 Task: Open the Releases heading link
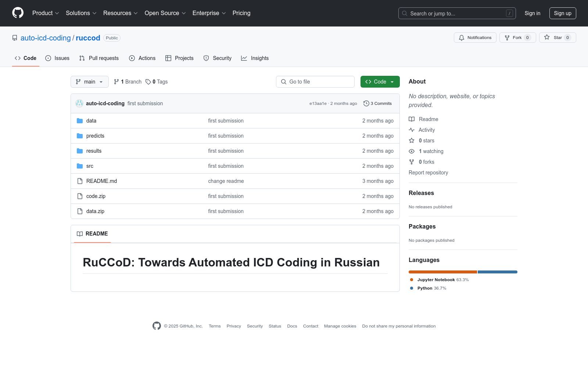click(x=421, y=193)
